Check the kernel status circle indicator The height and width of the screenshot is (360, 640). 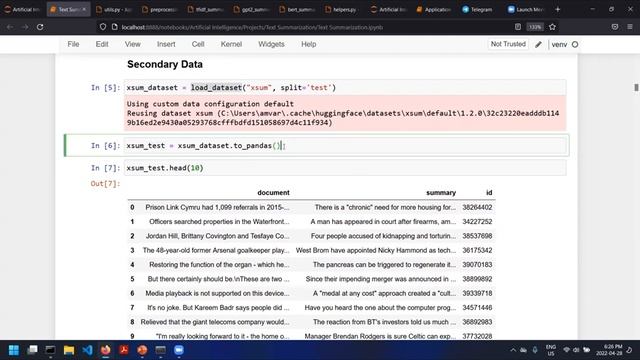coord(575,44)
